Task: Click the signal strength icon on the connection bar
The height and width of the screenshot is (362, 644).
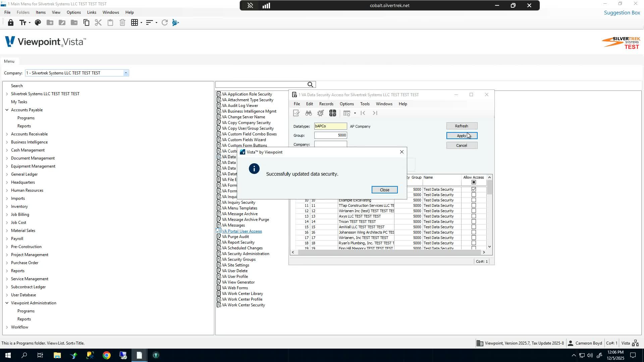Action: (x=266, y=5)
